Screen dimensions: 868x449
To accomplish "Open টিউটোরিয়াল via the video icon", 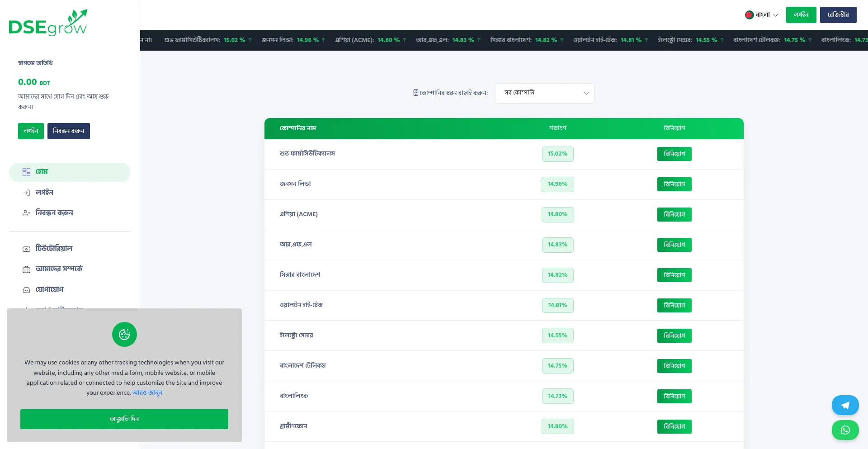I will [x=26, y=249].
